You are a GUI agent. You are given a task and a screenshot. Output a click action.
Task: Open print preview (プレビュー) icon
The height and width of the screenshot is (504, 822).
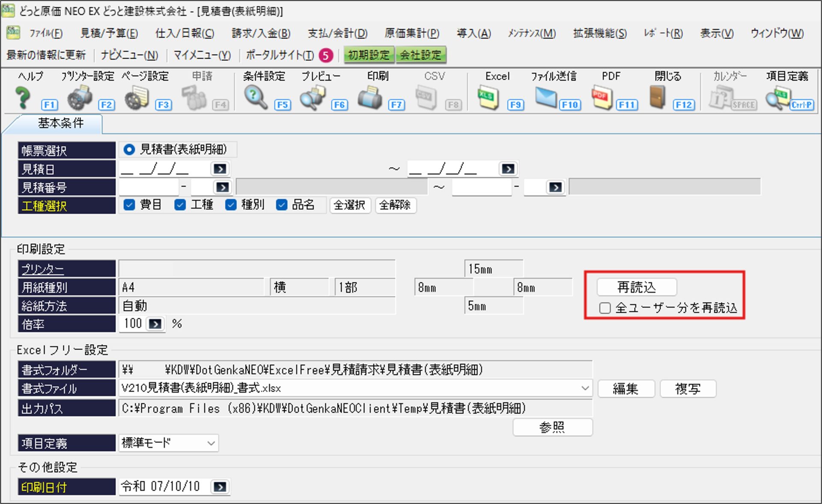click(313, 98)
